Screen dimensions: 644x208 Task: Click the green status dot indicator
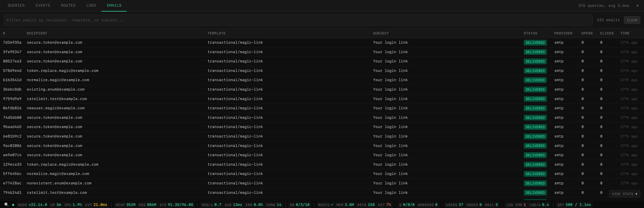[x=13, y=205]
